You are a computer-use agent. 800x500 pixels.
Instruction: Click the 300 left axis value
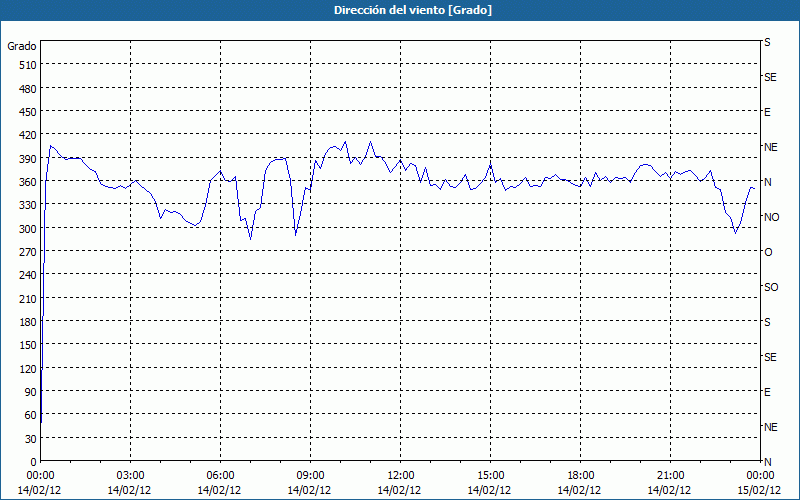coord(28,229)
